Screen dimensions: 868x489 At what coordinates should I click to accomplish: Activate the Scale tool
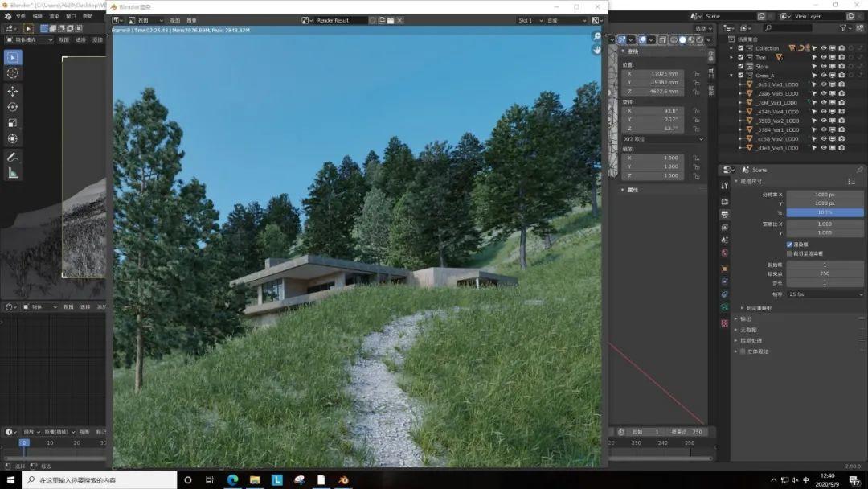pyautogui.click(x=13, y=123)
